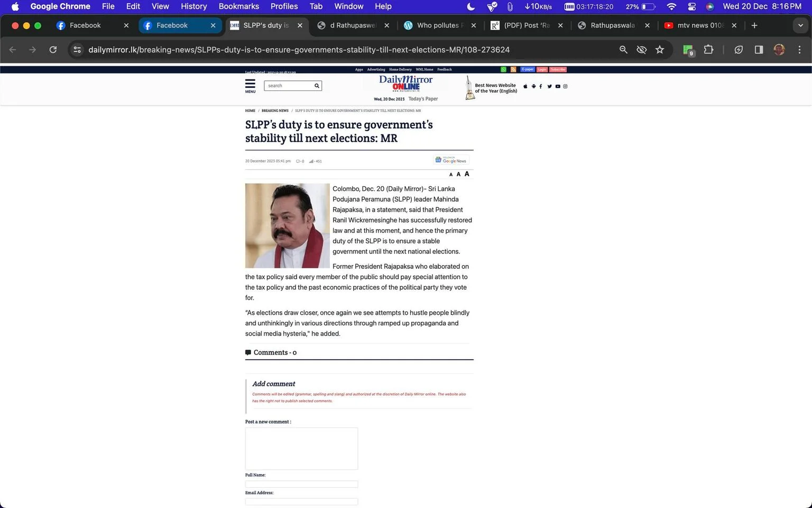This screenshot has height=508, width=812.
Task: Bookmark this page with the star icon
Action: coord(660,50)
